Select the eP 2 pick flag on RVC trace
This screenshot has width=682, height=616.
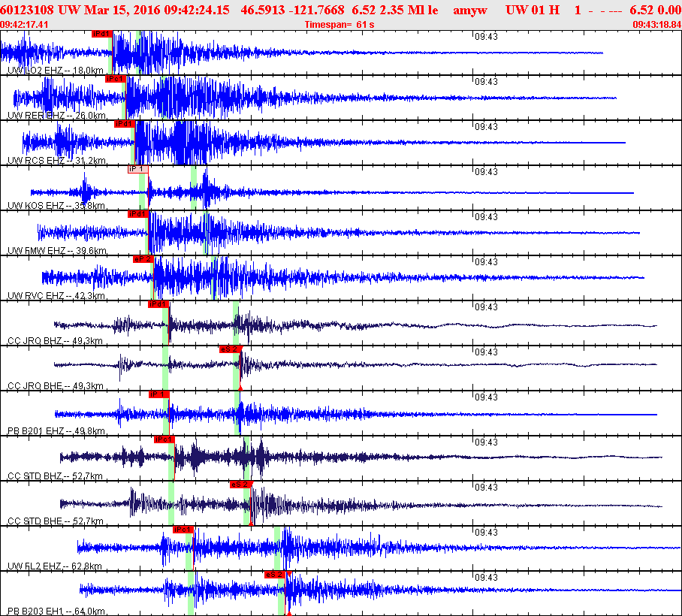pos(143,259)
